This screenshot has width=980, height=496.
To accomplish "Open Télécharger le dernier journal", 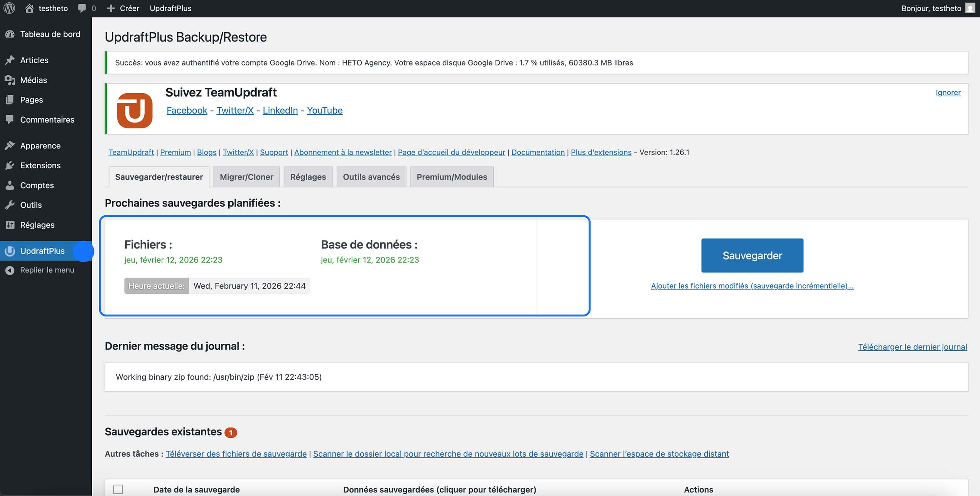I will (x=912, y=346).
